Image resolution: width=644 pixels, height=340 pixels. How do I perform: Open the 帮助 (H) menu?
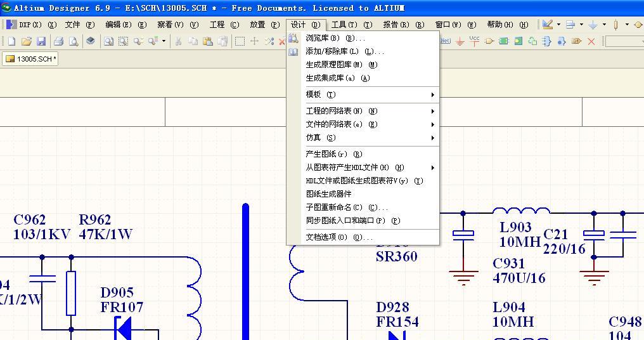pos(508,25)
